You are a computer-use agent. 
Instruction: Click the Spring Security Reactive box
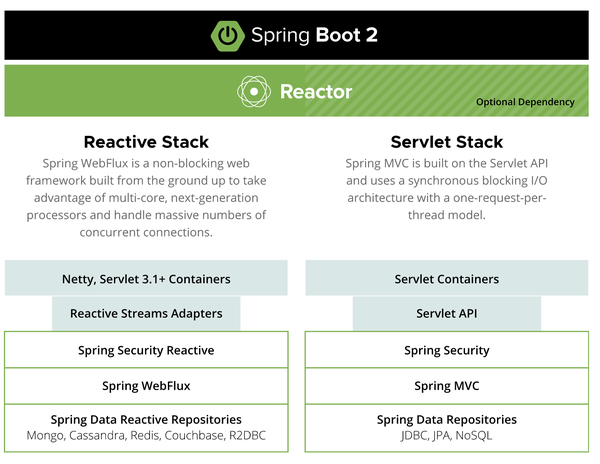click(146, 350)
